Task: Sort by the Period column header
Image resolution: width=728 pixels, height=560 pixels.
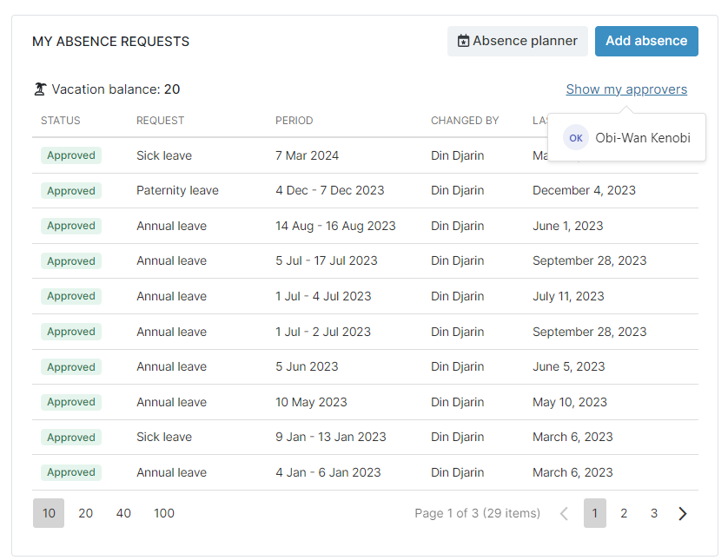Action: click(294, 121)
